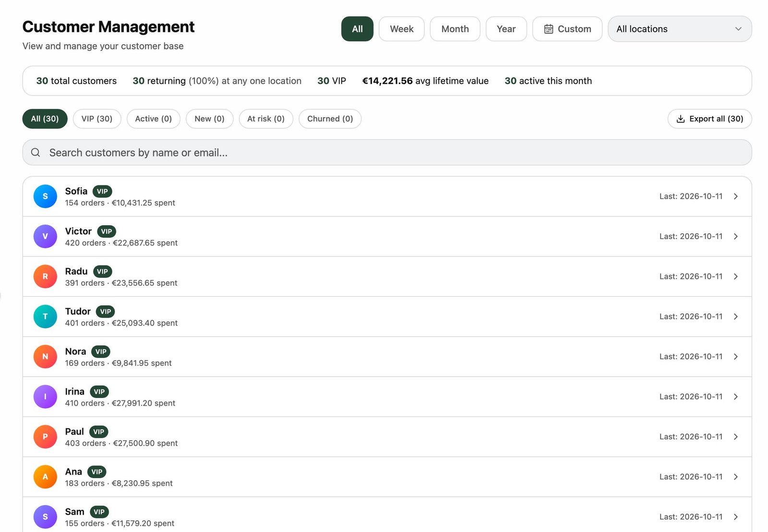
Task: Click the avg lifetime value stat
Action: tap(425, 81)
